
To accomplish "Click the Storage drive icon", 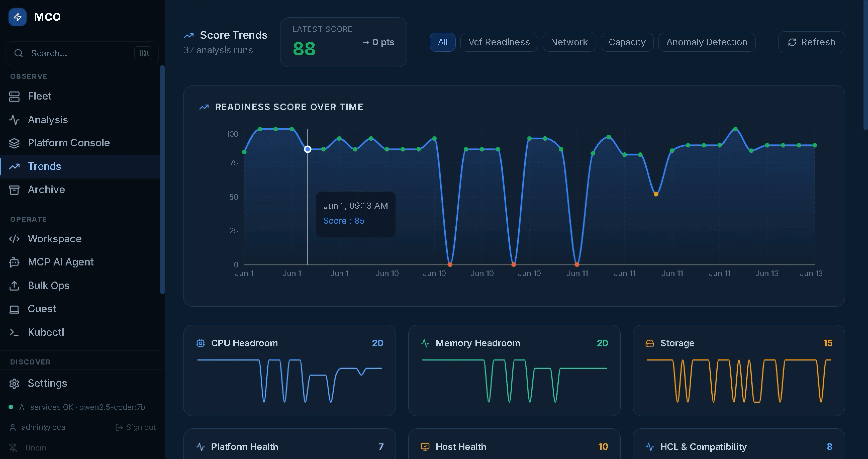I will tap(650, 343).
